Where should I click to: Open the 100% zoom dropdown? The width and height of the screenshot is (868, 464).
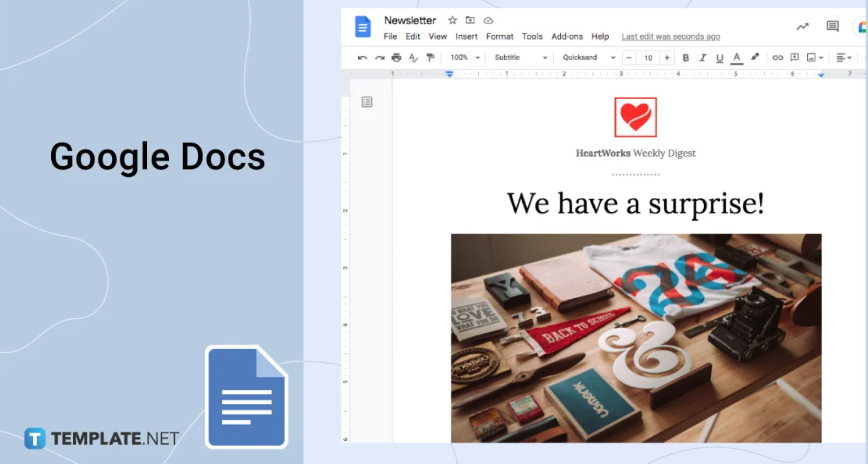click(x=463, y=57)
